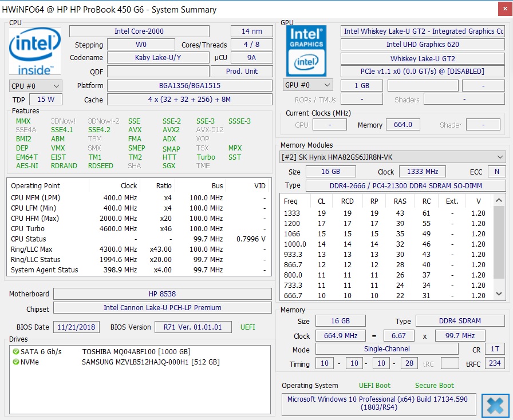Expand the SK Hynix memory module dropdown
513x420 pixels.
pos(393,157)
